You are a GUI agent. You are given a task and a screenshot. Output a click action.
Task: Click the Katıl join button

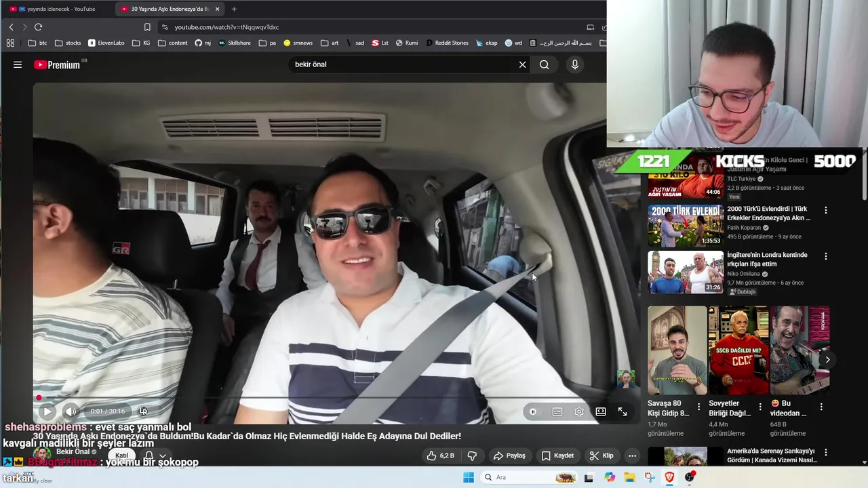[121, 455]
